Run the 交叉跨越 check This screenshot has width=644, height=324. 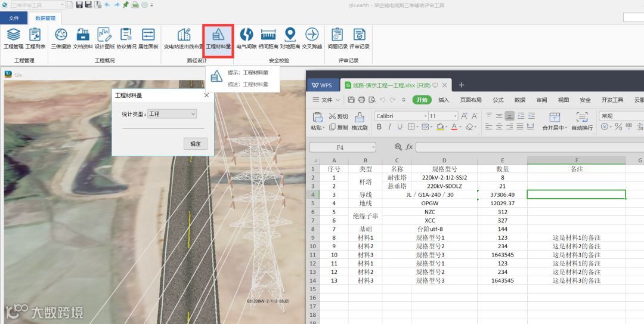[x=312, y=39]
